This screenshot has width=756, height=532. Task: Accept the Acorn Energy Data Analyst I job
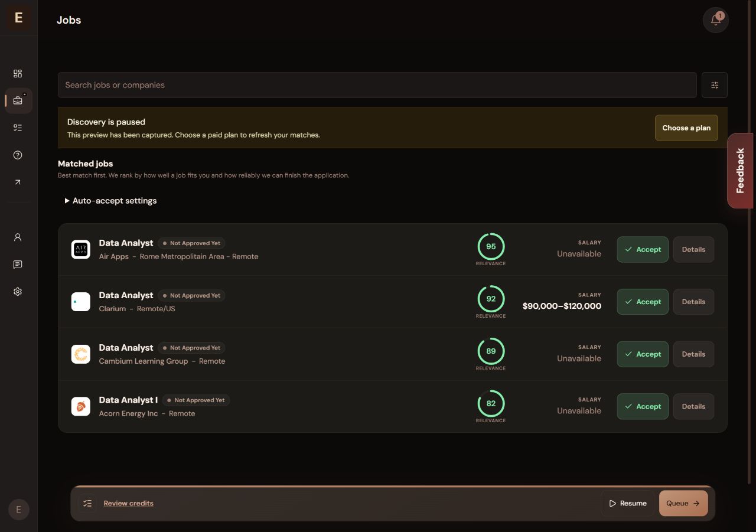pyautogui.click(x=643, y=406)
